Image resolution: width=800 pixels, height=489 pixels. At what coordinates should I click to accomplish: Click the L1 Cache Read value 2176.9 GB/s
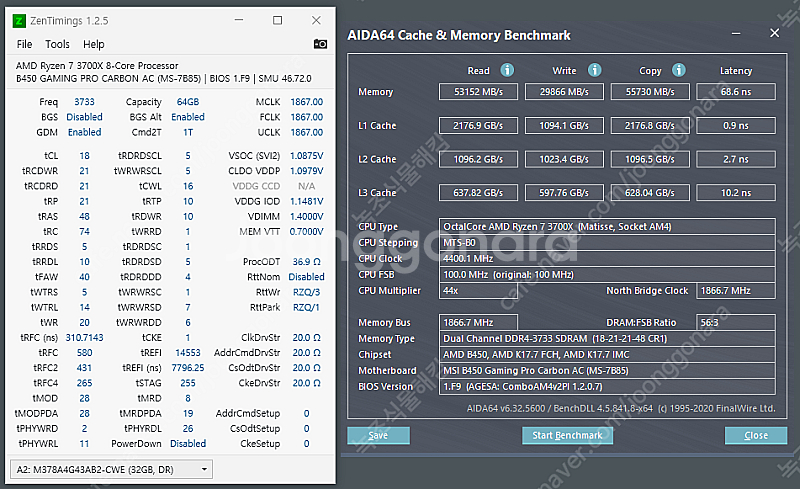pyautogui.click(x=478, y=126)
